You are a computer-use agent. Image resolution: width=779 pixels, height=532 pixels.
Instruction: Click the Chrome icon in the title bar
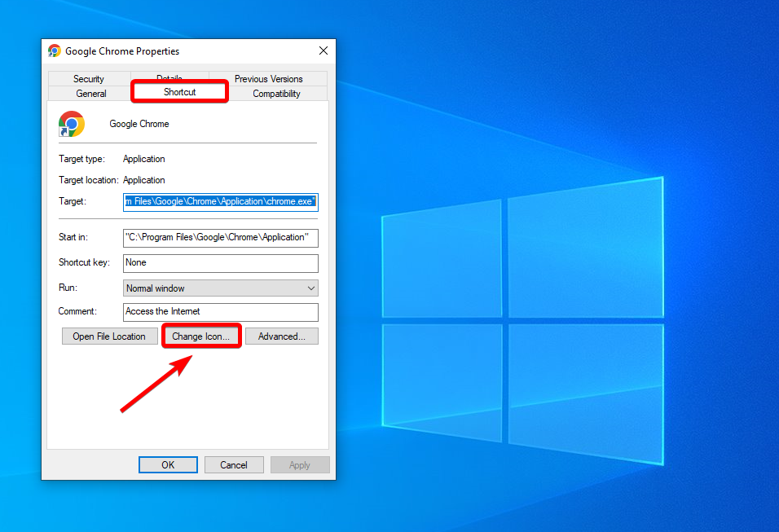coord(55,51)
